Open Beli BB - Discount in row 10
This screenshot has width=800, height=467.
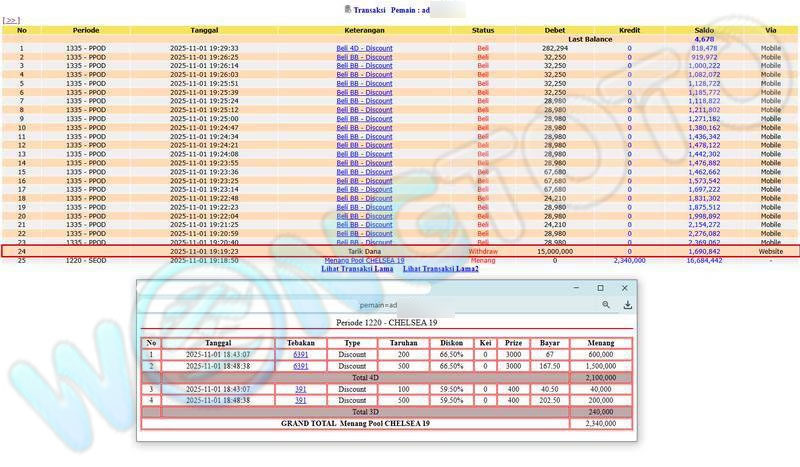point(364,128)
